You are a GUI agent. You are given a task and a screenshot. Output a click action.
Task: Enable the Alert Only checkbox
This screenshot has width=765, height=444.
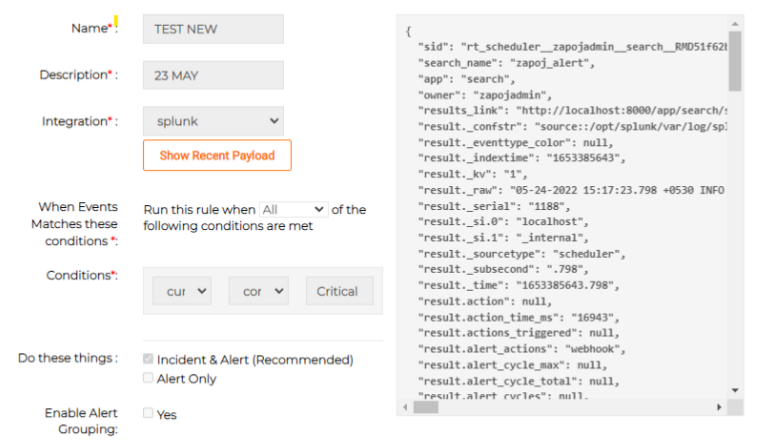(x=148, y=378)
